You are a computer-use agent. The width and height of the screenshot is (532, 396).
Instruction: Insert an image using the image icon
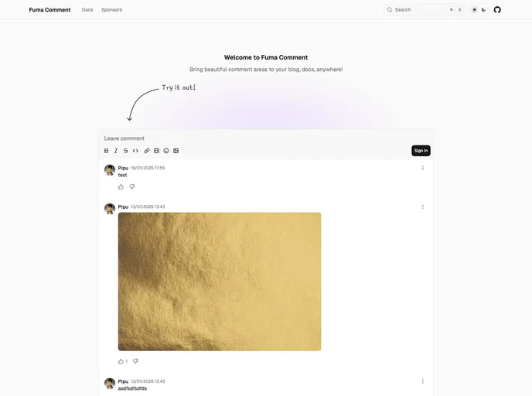(176, 151)
